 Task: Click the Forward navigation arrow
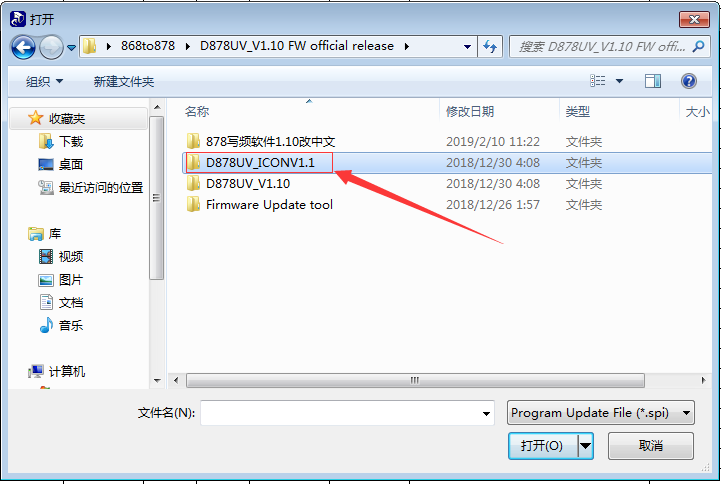click(x=51, y=47)
